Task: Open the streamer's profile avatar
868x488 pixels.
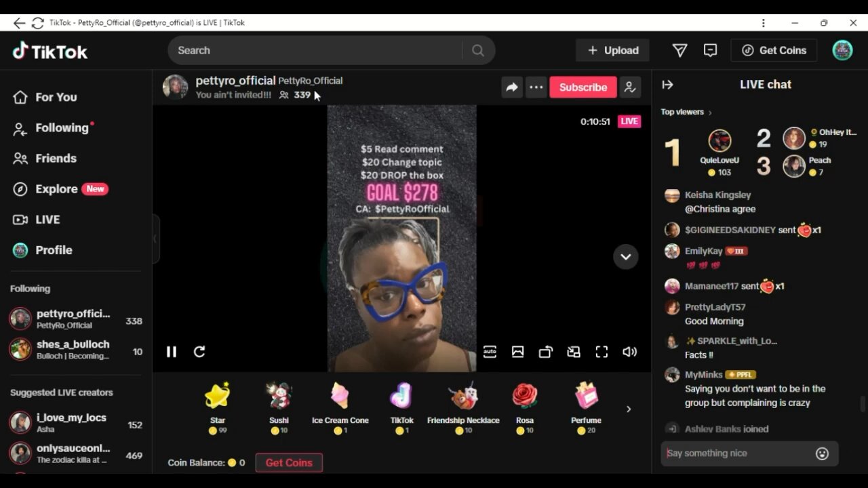Action: coord(175,87)
